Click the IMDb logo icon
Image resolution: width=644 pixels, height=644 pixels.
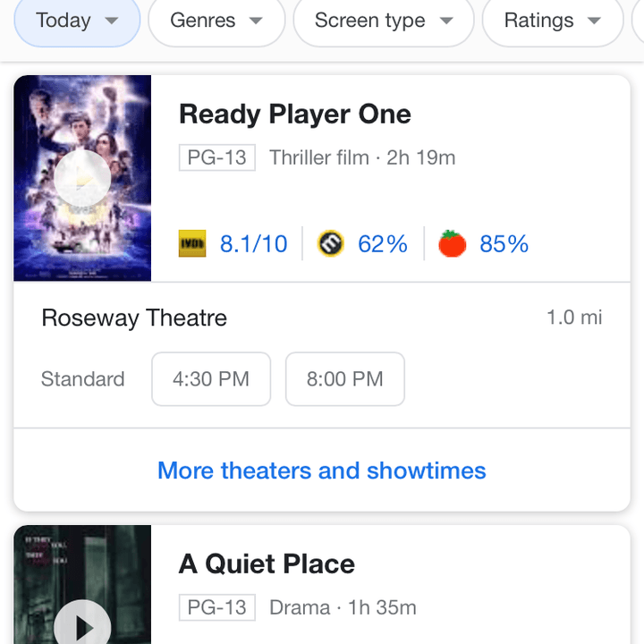tap(192, 243)
